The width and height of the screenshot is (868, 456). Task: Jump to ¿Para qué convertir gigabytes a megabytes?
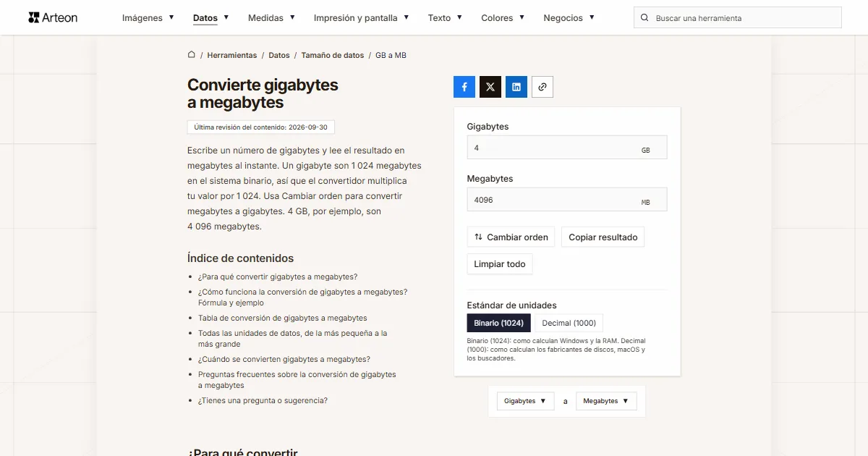(278, 276)
